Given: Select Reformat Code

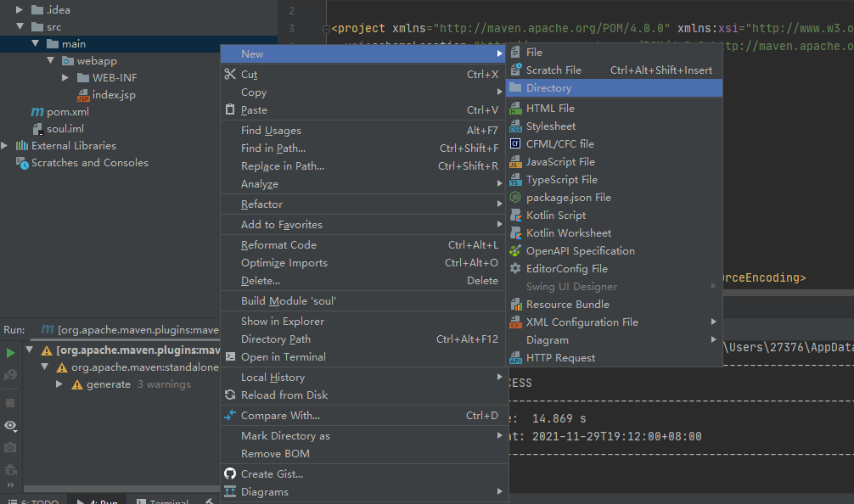Looking at the screenshot, I should 364,245.
